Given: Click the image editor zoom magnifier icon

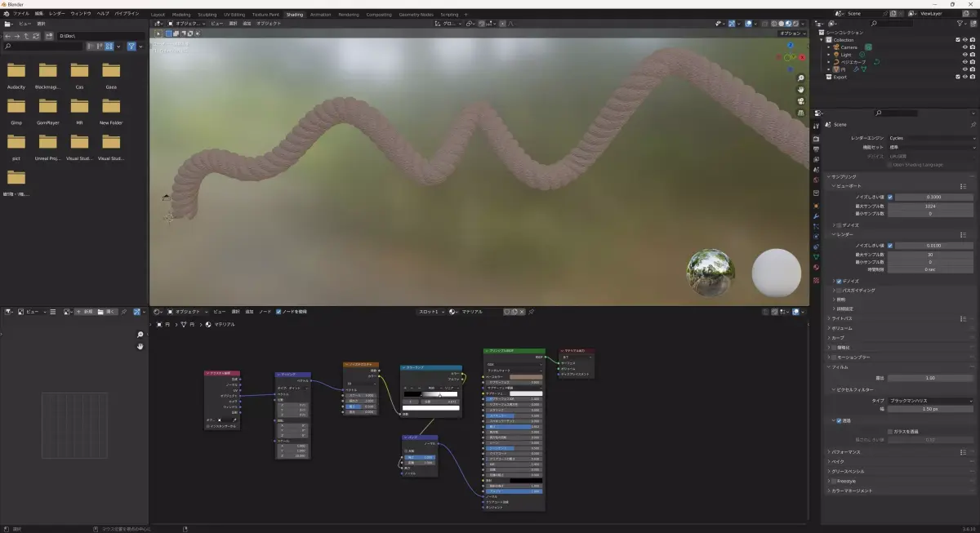Looking at the screenshot, I should coord(140,335).
